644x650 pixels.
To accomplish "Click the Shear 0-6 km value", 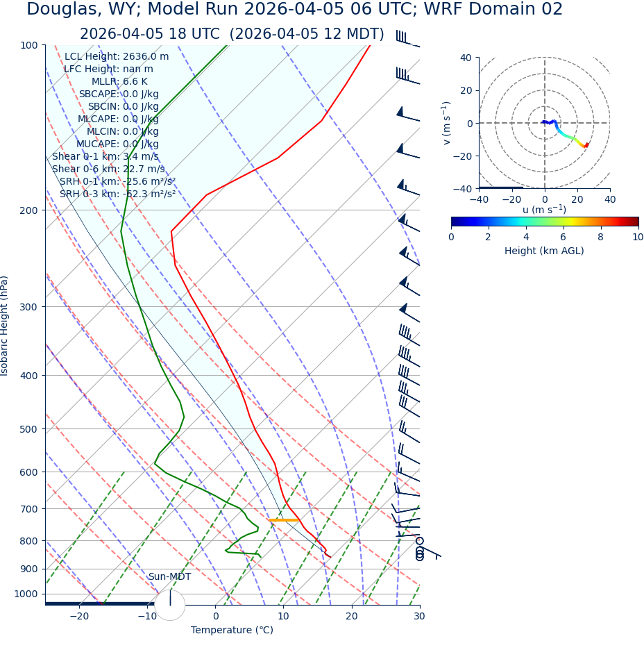I will point(108,169).
